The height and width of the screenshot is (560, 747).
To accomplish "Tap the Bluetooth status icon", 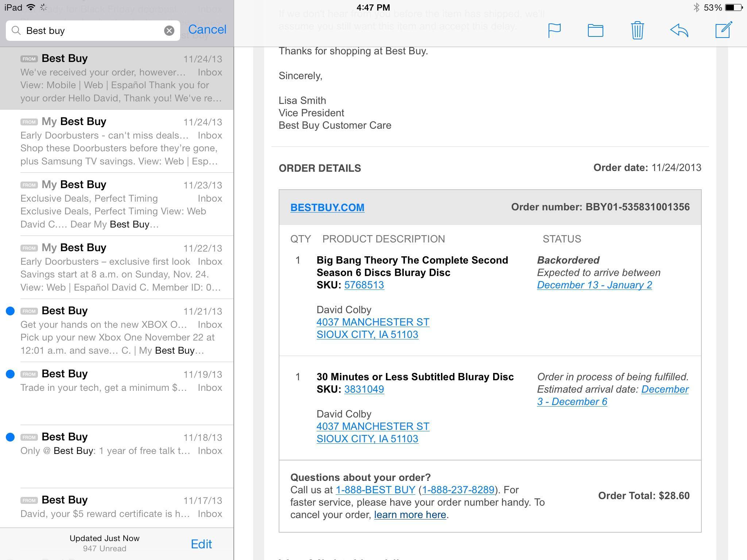I will pos(696,7).
